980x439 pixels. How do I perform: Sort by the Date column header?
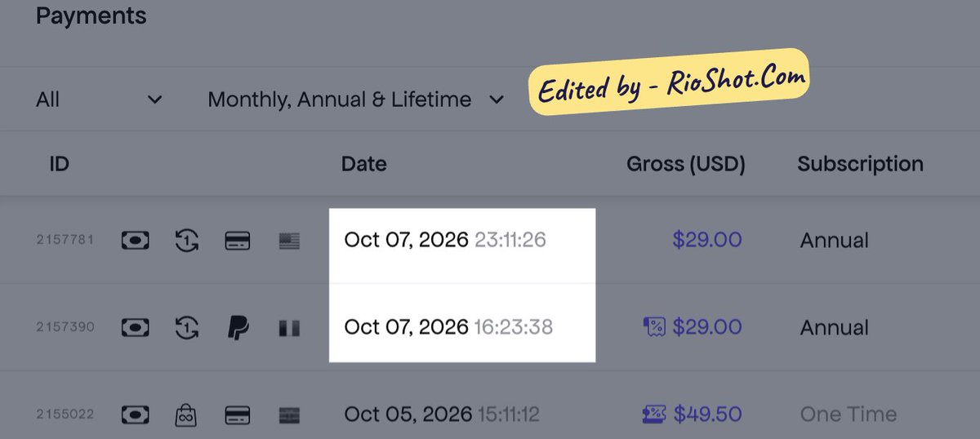364,164
